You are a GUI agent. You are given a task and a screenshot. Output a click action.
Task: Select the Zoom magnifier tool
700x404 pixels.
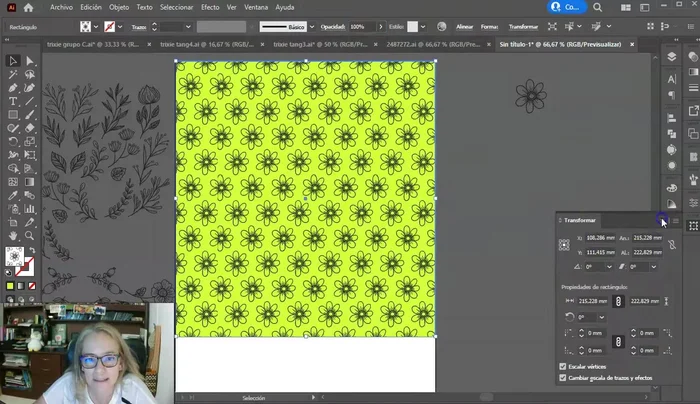coord(29,235)
